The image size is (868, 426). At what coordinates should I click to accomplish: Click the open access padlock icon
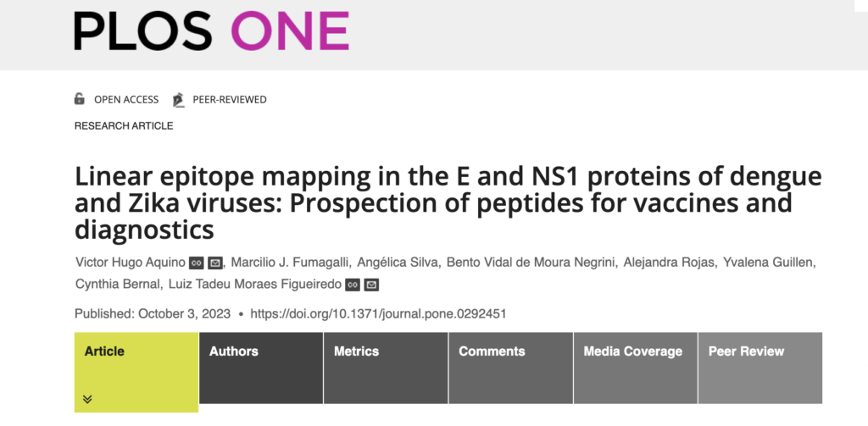(x=79, y=99)
